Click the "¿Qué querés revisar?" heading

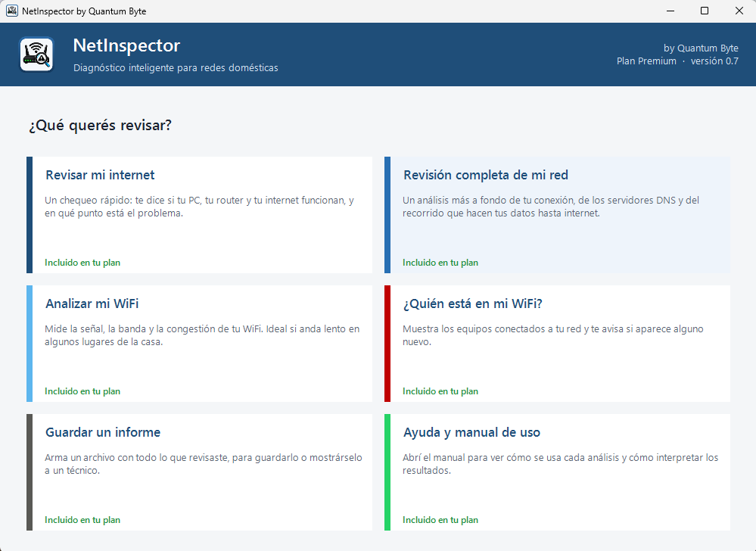coord(101,126)
